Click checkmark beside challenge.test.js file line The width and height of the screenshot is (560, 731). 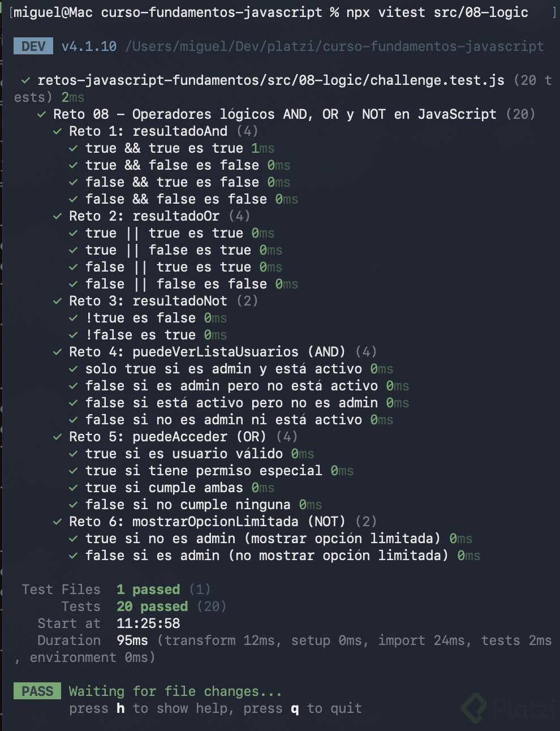pos(25,80)
